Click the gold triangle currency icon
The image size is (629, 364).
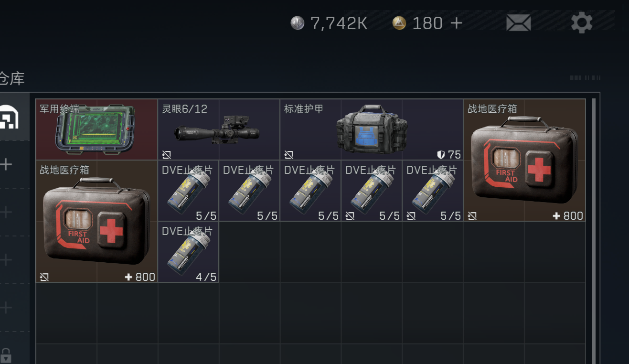tap(399, 23)
